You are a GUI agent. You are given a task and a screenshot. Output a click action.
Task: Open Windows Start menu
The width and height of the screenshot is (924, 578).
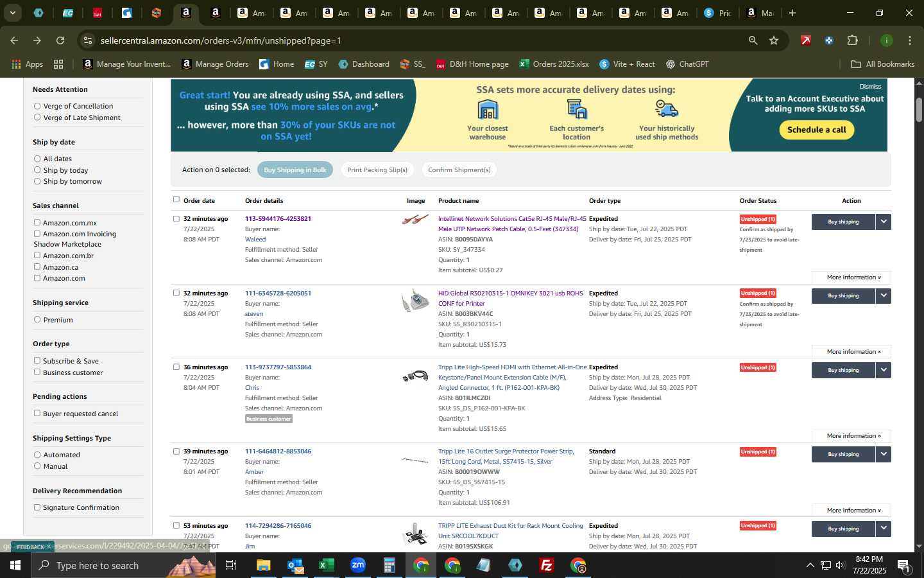click(x=15, y=565)
